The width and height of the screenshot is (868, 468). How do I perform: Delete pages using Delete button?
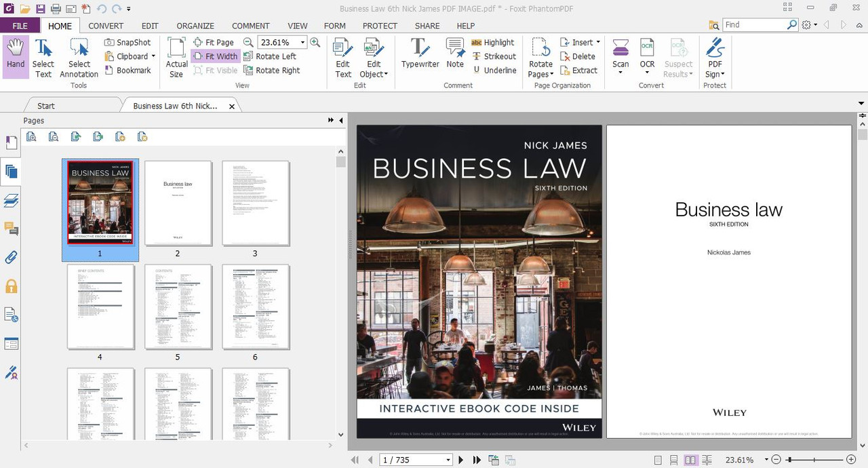click(577, 56)
